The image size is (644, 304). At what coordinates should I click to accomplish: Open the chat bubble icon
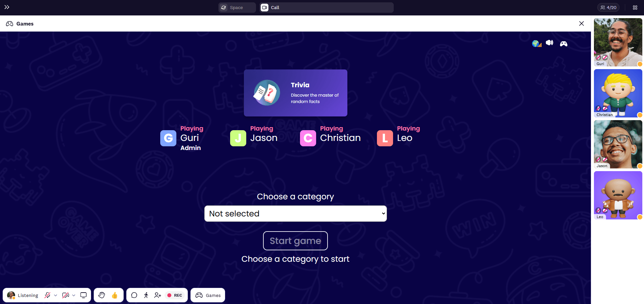click(134, 295)
